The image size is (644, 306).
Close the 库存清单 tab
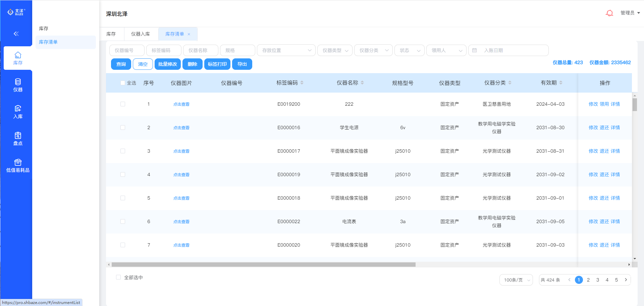(189, 34)
